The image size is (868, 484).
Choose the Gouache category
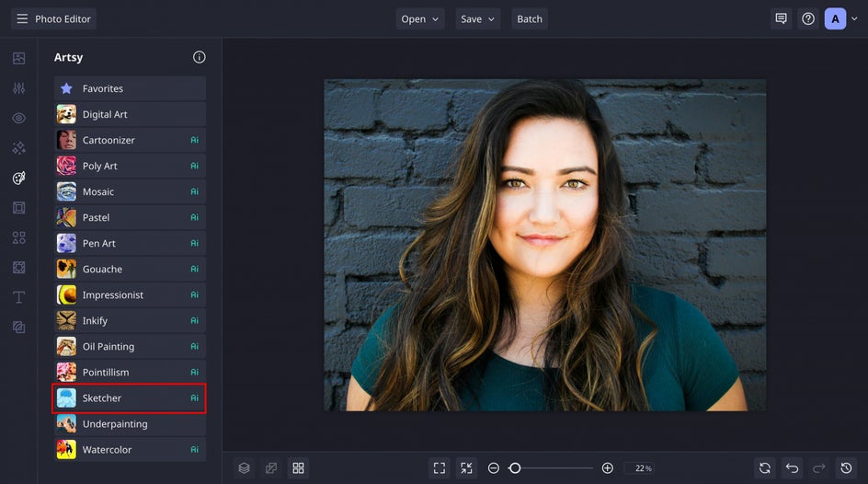coord(130,269)
